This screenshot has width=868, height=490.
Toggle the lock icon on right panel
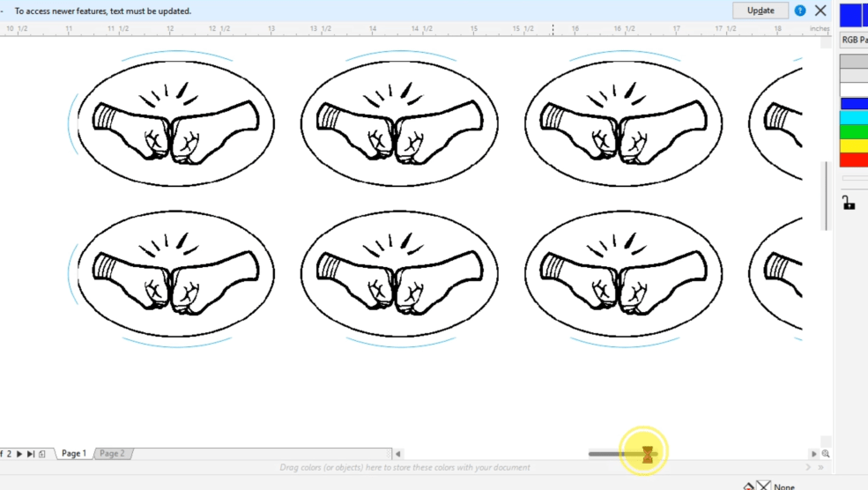pyautogui.click(x=848, y=204)
